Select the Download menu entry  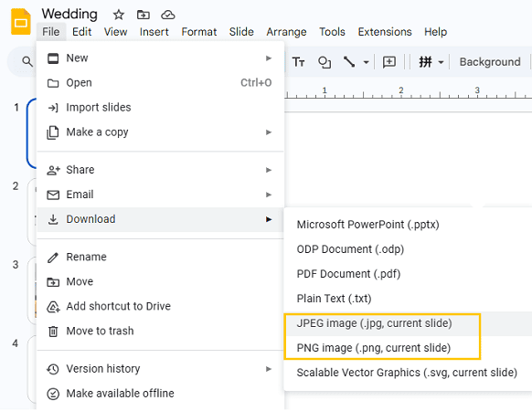pyautogui.click(x=160, y=219)
